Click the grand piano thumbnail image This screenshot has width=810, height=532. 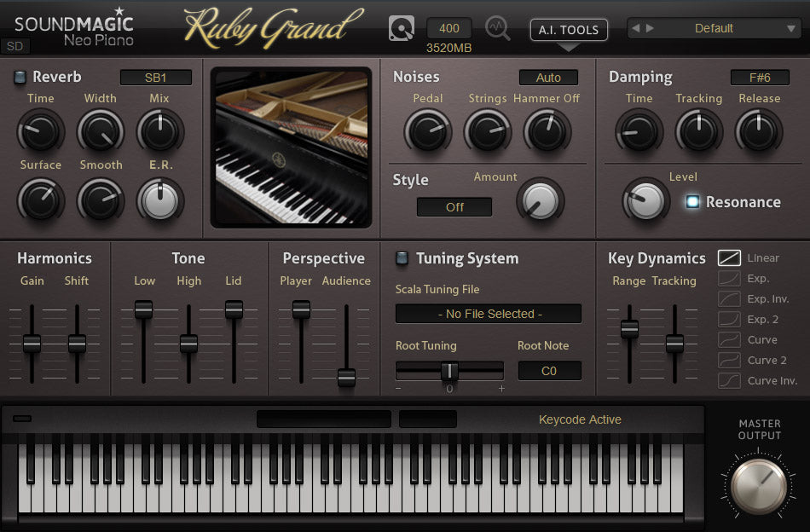(x=292, y=147)
